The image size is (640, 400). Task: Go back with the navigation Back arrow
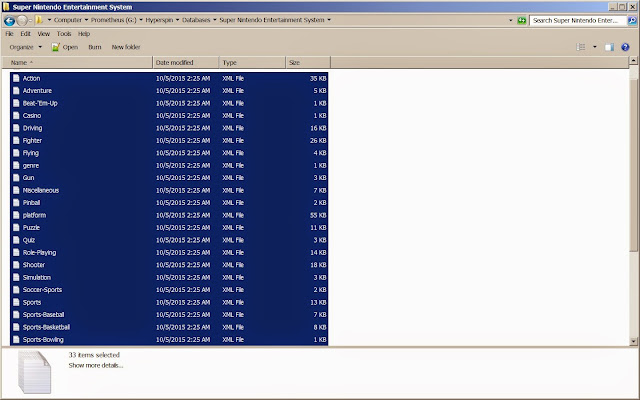pos(9,20)
